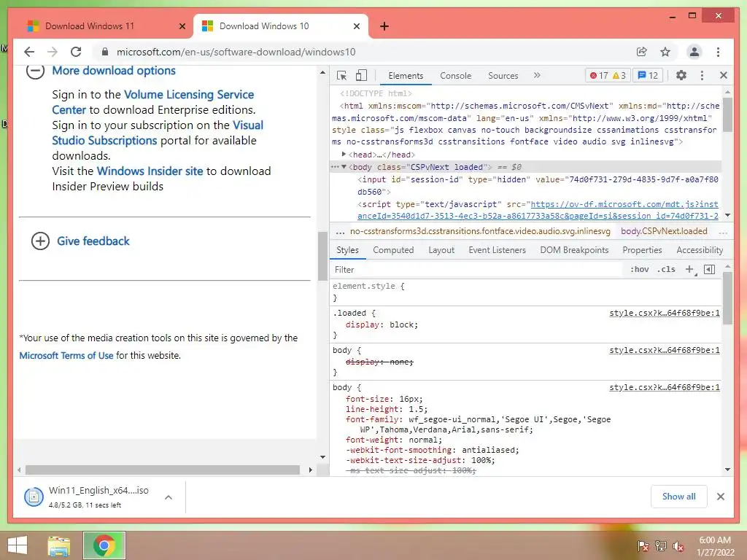Click the ov-df.microsoft.com script src link
The width and height of the screenshot is (747, 560).
(x=624, y=204)
